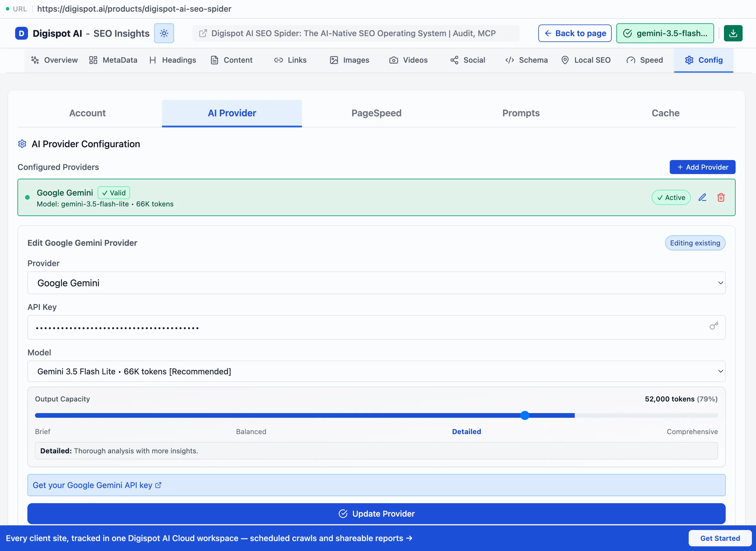Click the Active status badge on Google Gemini
Viewport: 756px width, 551px height.
(671, 197)
